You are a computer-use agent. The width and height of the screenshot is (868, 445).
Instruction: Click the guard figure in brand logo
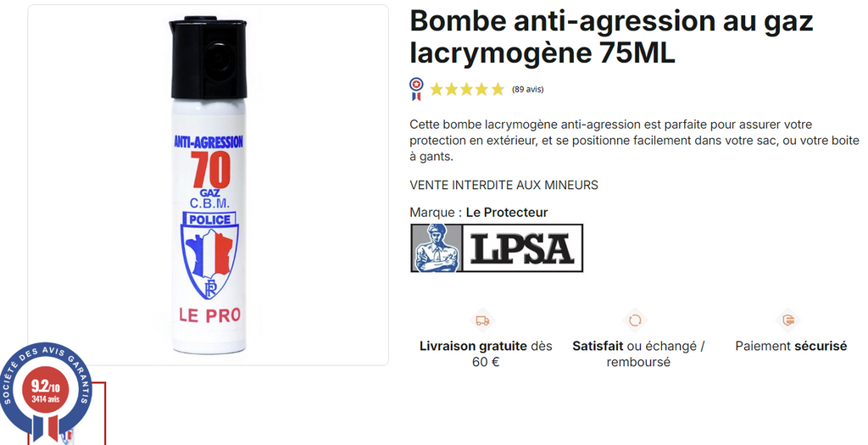click(437, 248)
